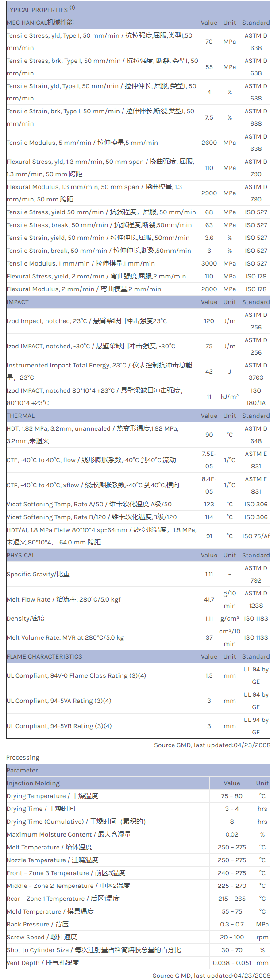
Task: Click the ASTM D 3763 standard cell
Action: pyautogui.click(x=256, y=371)
